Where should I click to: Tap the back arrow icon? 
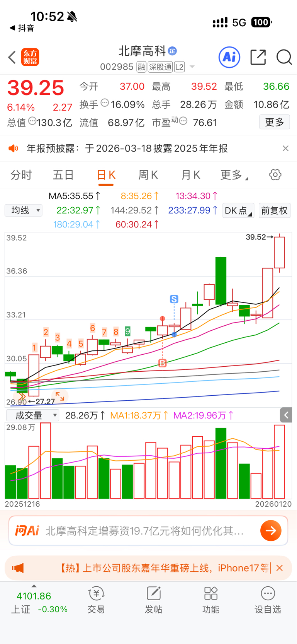(x=12, y=57)
